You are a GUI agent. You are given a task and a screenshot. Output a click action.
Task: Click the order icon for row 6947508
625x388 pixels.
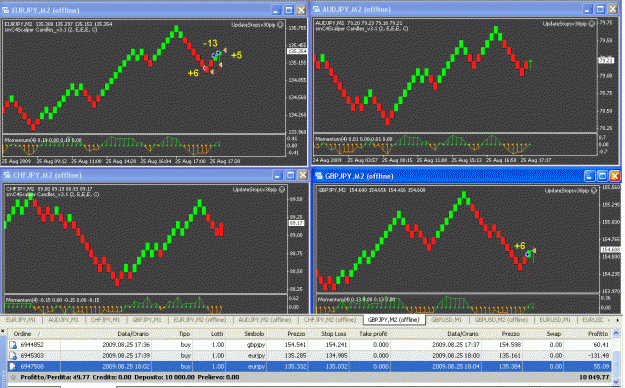coord(13,366)
